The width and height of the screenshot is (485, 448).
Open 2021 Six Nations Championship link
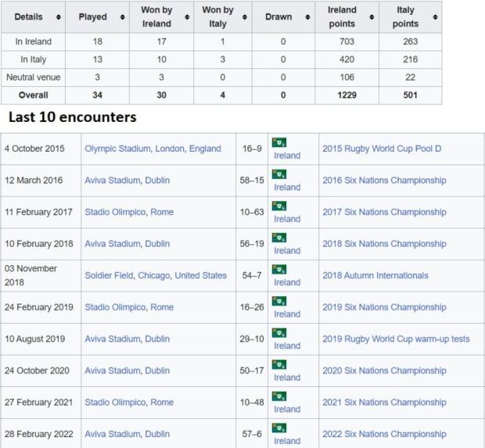(x=384, y=402)
